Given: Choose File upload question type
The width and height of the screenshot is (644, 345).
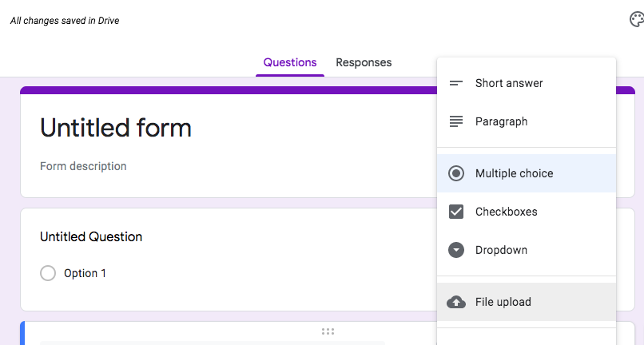Looking at the screenshot, I should click(x=527, y=302).
